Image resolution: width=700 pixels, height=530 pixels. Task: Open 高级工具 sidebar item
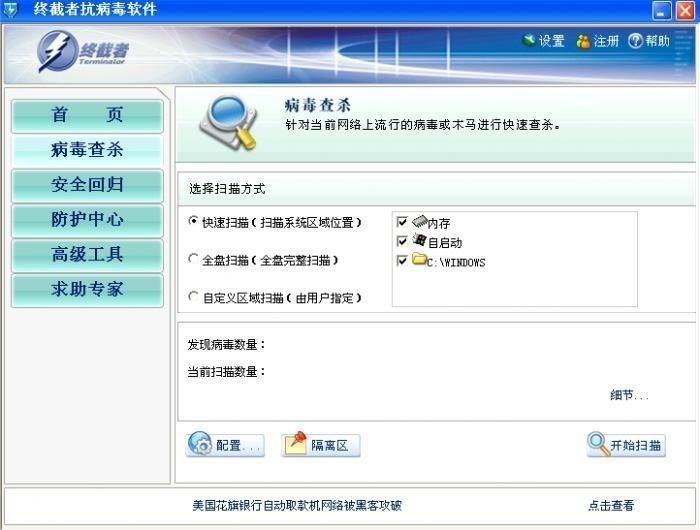click(x=87, y=255)
